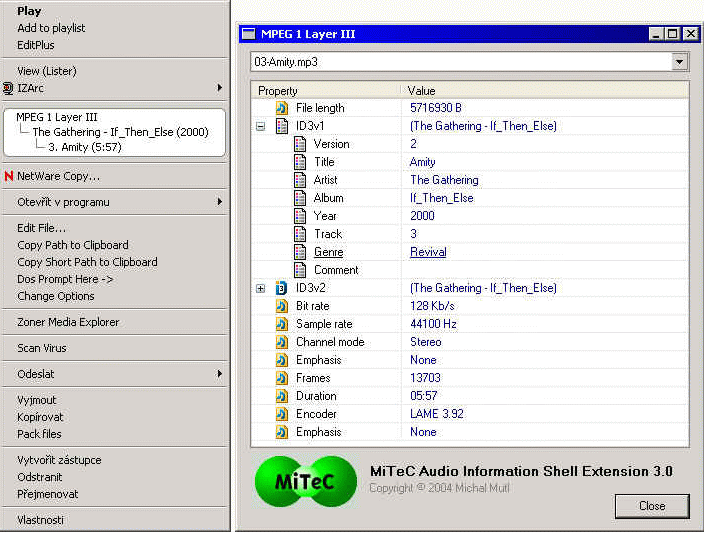The height and width of the screenshot is (533, 704).
Task: Click the Track row icon
Action: tap(300, 234)
